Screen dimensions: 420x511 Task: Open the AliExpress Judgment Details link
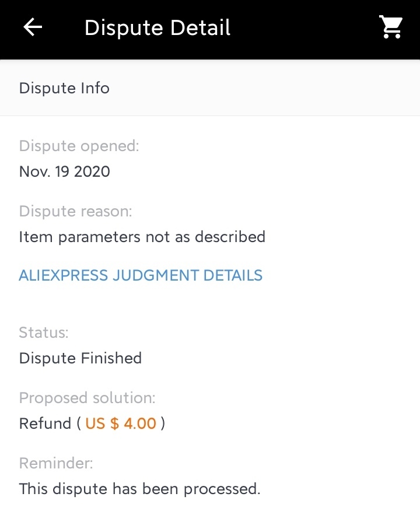[141, 275]
